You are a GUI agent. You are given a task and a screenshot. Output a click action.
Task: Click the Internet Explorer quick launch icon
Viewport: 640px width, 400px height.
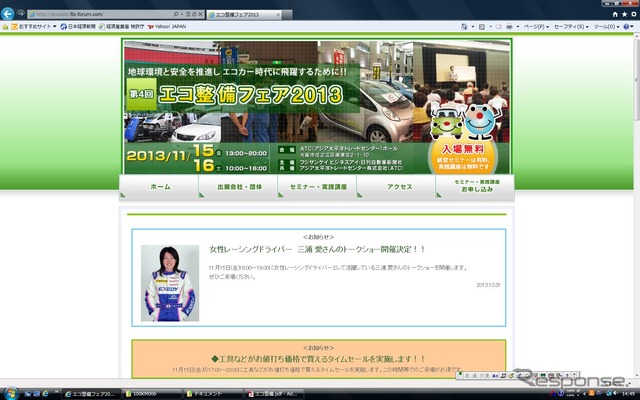coord(45,394)
